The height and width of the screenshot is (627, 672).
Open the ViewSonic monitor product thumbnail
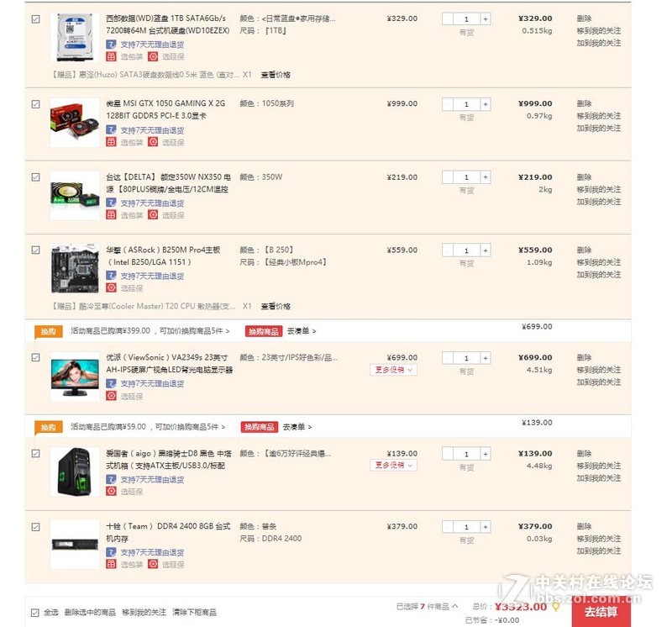pos(75,377)
